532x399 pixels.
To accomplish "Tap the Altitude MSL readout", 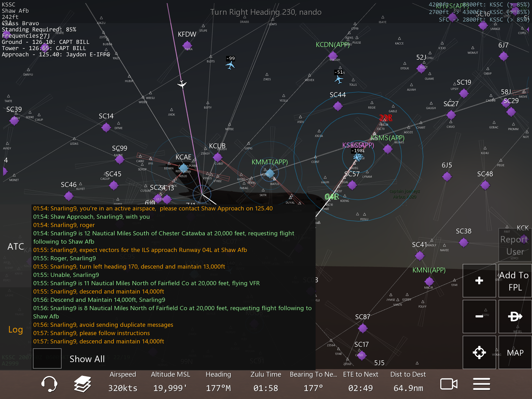I will (x=170, y=382).
